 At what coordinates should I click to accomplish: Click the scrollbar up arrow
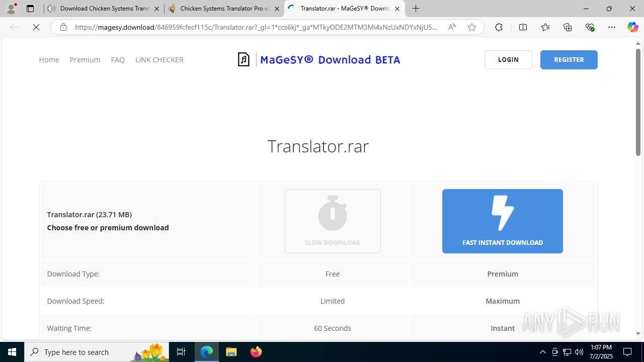click(x=638, y=43)
